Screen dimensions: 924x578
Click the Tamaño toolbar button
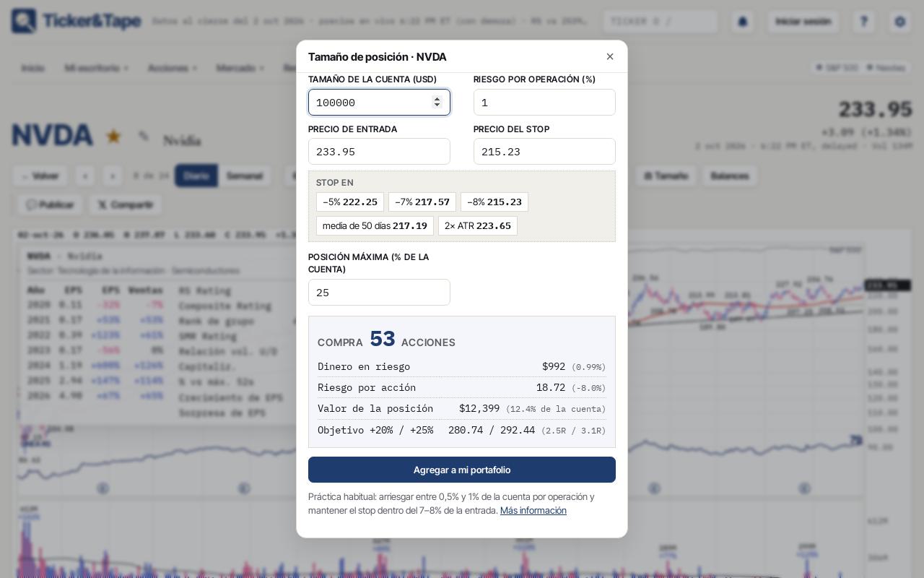(x=666, y=176)
